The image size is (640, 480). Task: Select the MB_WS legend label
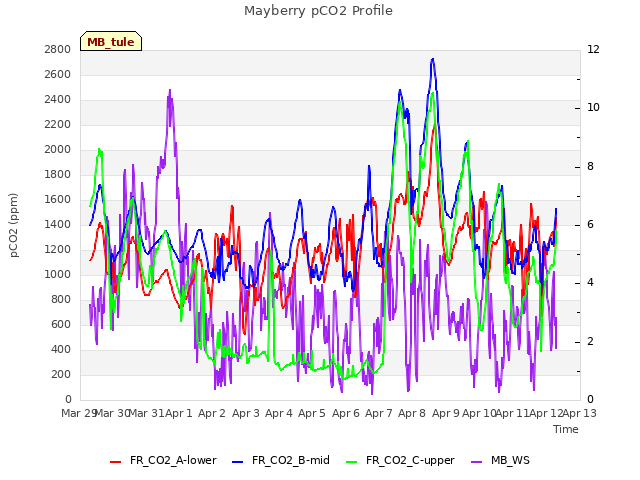510,460
